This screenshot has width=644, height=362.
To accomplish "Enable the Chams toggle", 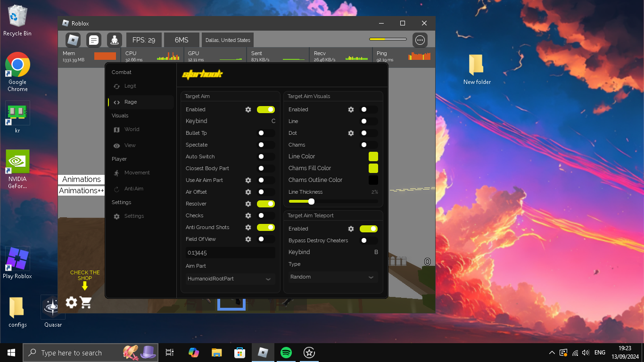I will pyautogui.click(x=369, y=145).
